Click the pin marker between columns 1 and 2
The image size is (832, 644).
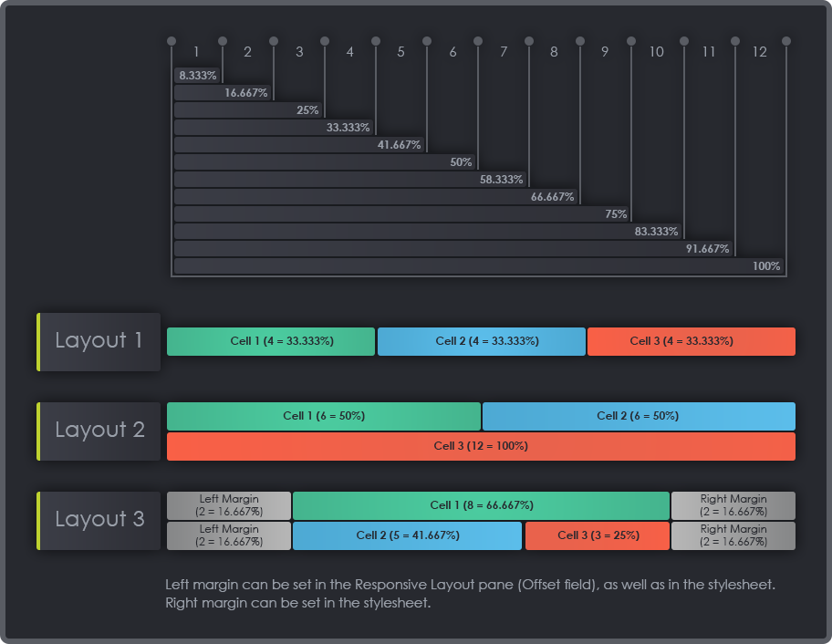click(x=223, y=41)
